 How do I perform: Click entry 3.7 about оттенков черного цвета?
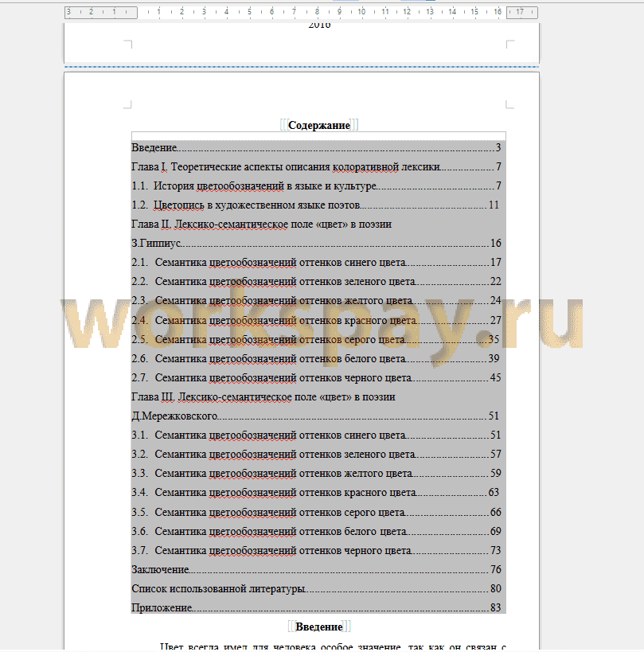pyautogui.click(x=316, y=551)
